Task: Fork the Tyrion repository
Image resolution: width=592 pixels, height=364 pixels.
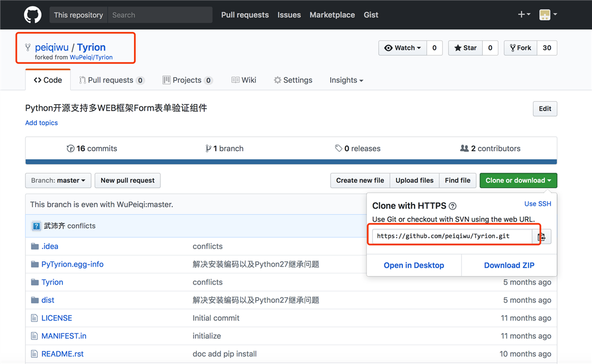Action: pyautogui.click(x=520, y=48)
